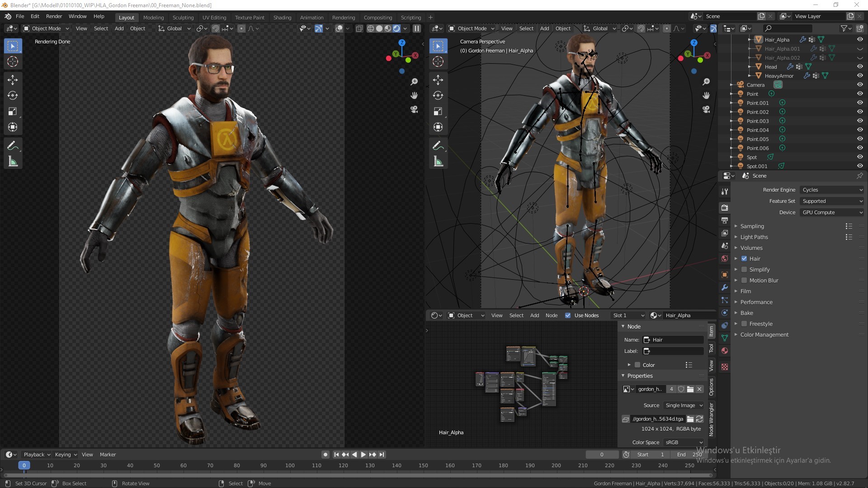Enable the Simplify checkbox
The image size is (868, 488).
pos(744,269)
